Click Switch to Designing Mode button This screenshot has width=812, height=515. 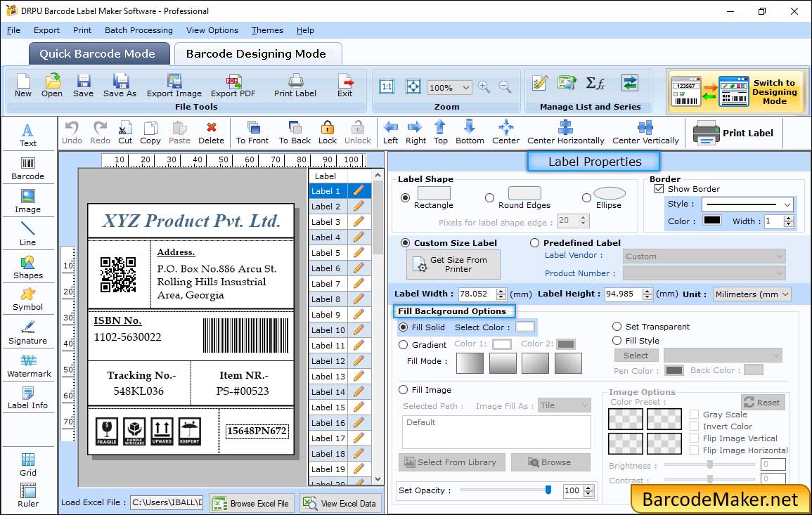pos(737,91)
